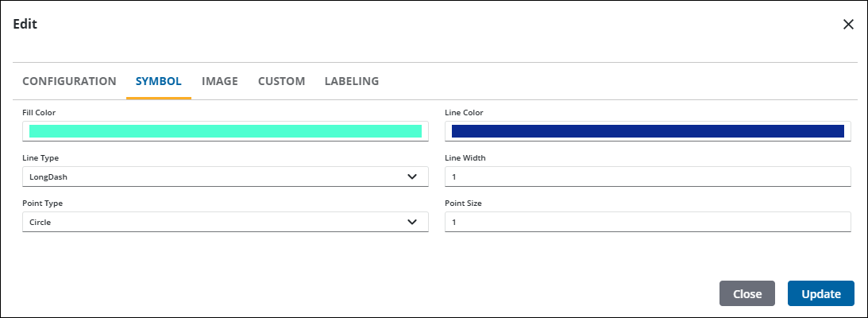This screenshot has width=868, height=318.
Task: Open the IMAGE tab
Action: (220, 81)
